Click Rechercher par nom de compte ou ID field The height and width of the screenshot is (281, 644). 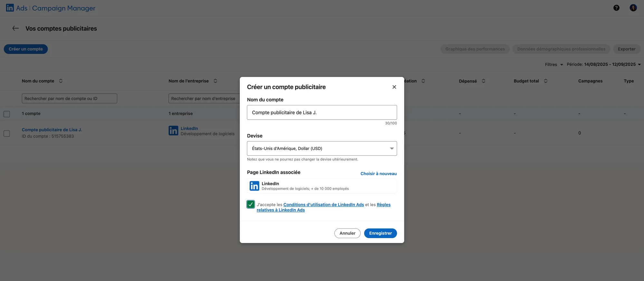(x=69, y=99)
